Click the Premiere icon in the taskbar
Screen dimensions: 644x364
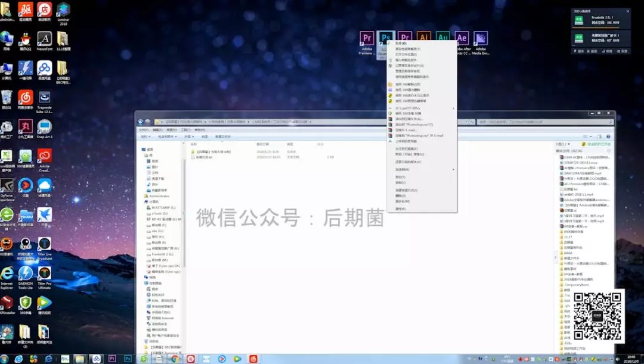coord(112,358)
